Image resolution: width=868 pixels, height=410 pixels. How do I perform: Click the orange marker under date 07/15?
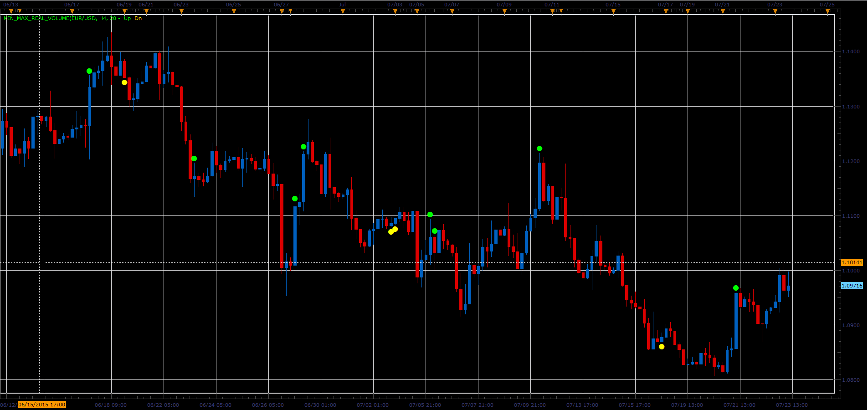613,12
